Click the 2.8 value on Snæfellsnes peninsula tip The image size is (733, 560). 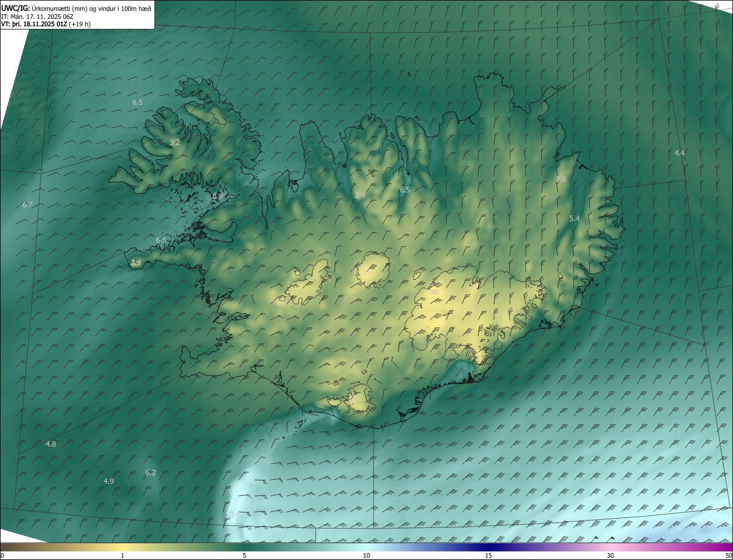136,262
